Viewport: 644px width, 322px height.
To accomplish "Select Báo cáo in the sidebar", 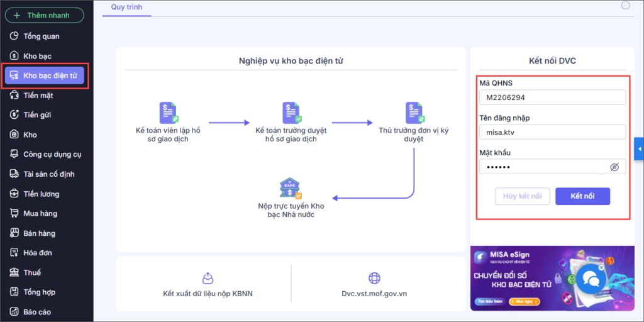I will tap(37, 312).
